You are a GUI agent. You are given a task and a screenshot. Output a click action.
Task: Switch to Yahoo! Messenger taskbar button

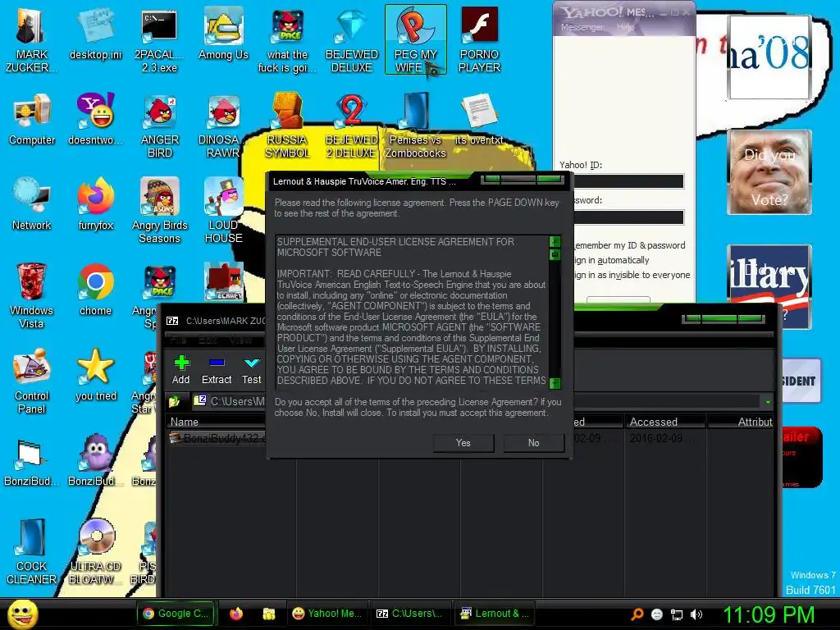(x=326, y=614)
